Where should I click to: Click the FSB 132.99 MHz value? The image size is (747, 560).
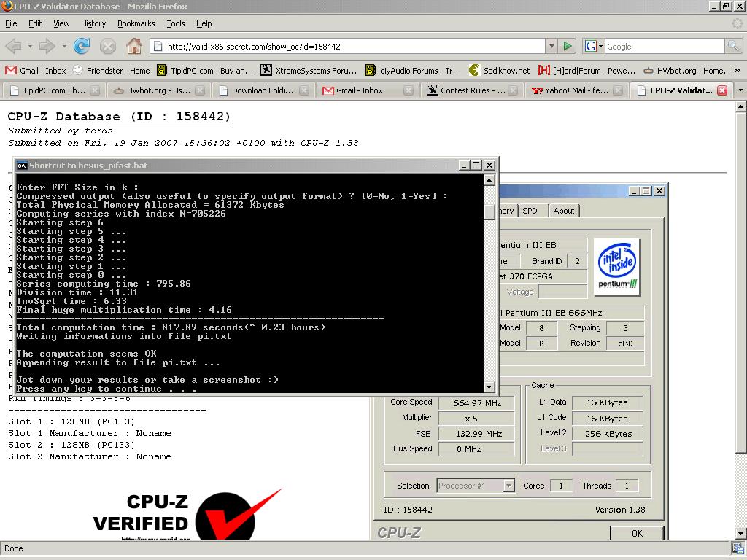tap(477, 434)
